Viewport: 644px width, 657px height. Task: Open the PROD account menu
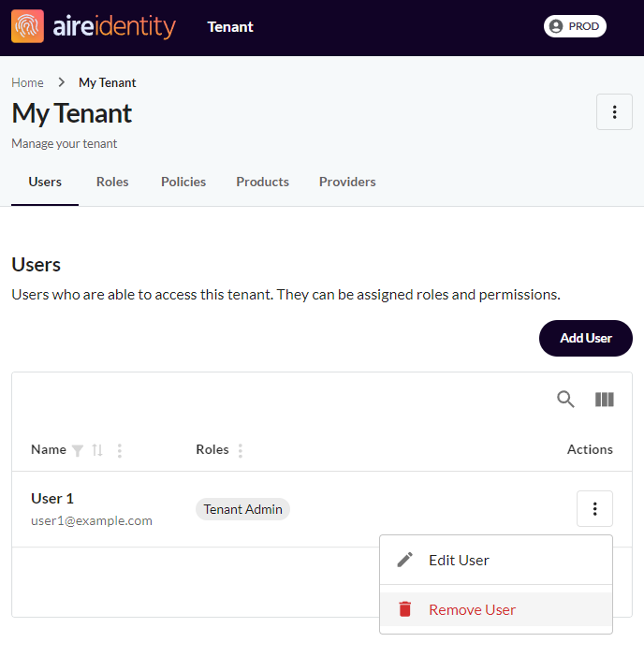(575, 26)
